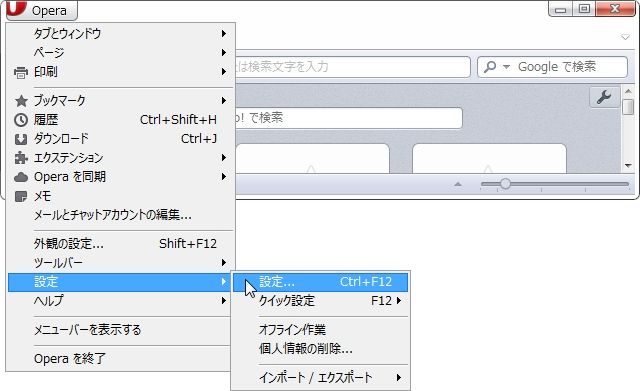640x391 pixels.
Task: Expand the Opera を同期 submenu arrow
Action: coord(224,177)
